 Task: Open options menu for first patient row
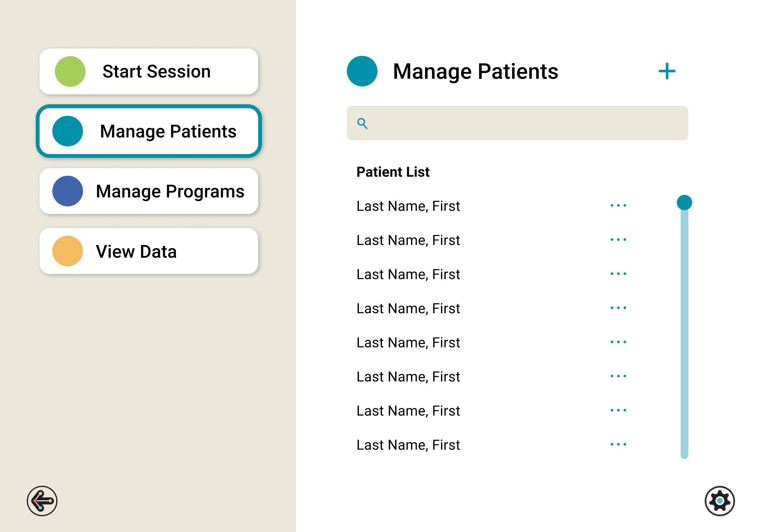pos(618,206)
